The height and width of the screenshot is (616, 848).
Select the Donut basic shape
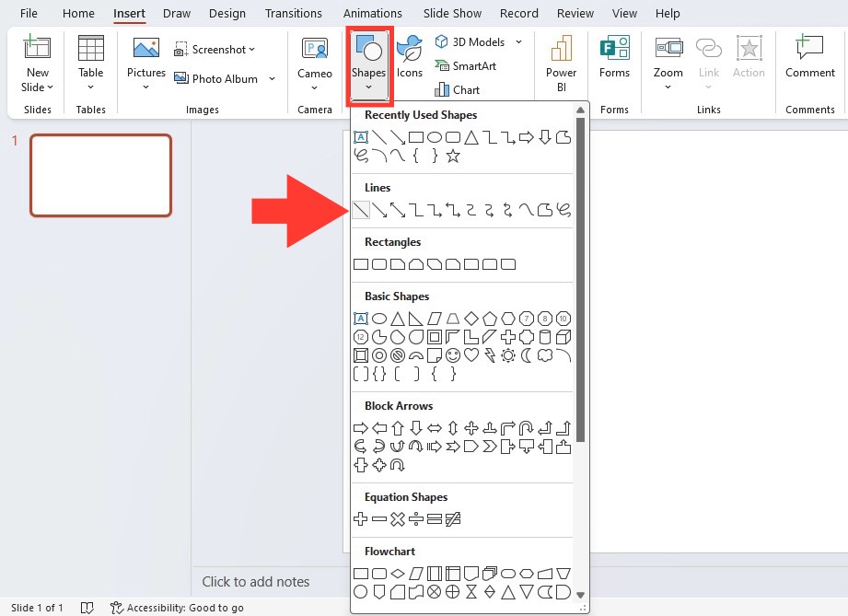tap(379, 355)
